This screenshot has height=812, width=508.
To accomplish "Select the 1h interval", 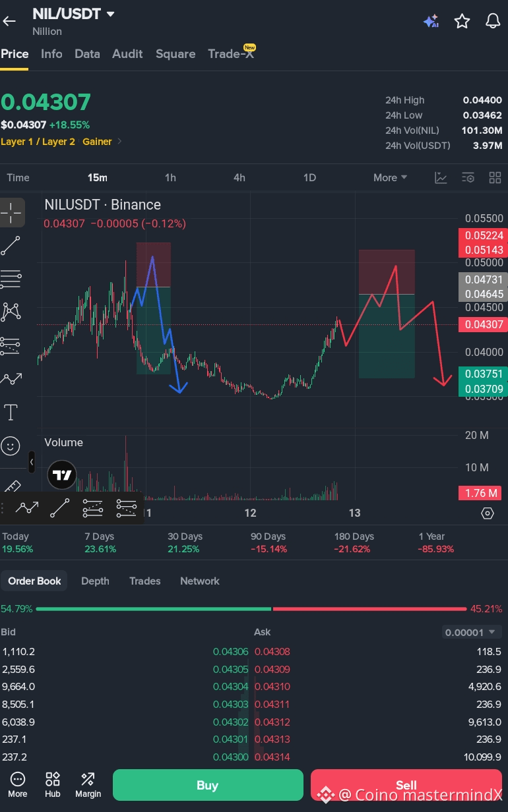I will point(170,177).
